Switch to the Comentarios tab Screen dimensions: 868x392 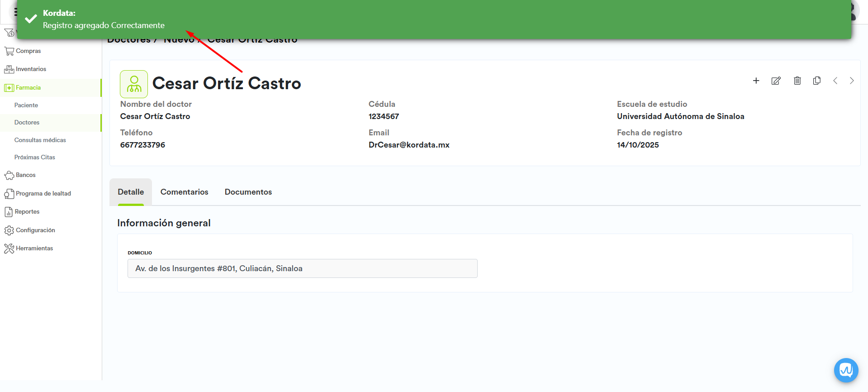pos(184,192)
